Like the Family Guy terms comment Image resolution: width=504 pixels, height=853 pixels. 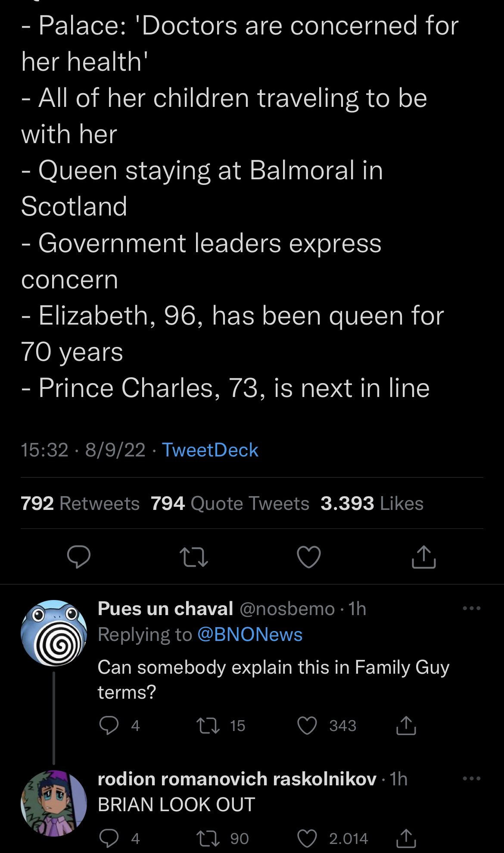pyautogui.click(x=308, y=725)
